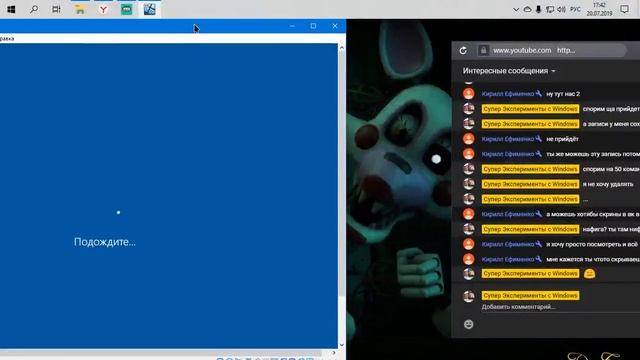Open the Windows Start menu
The image size is (640, 360).
11,9
